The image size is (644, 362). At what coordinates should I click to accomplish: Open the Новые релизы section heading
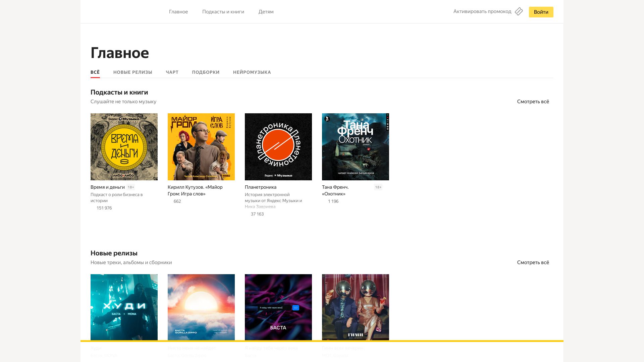pos(114,253)
